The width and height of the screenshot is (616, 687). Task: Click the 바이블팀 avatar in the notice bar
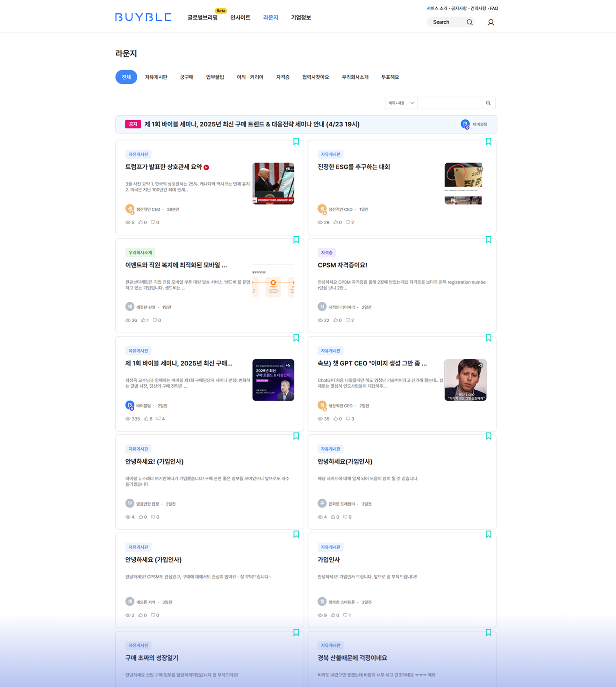[465, 124]
